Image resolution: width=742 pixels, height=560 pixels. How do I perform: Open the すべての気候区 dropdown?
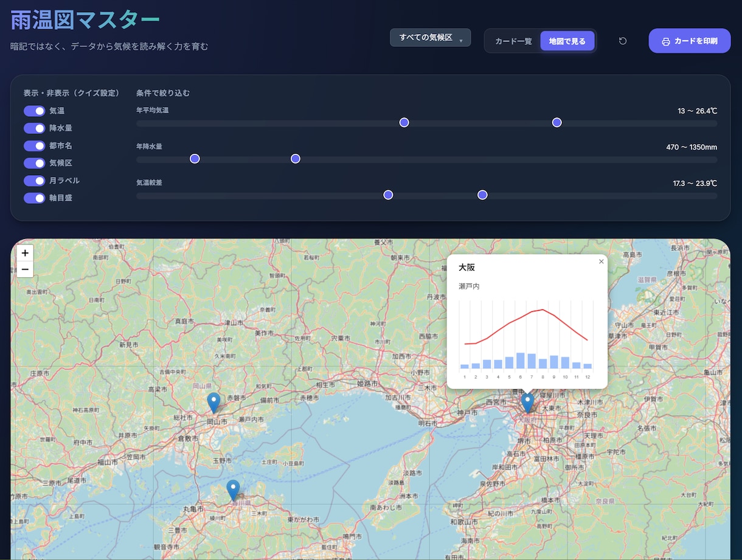[x=431, y=38]
